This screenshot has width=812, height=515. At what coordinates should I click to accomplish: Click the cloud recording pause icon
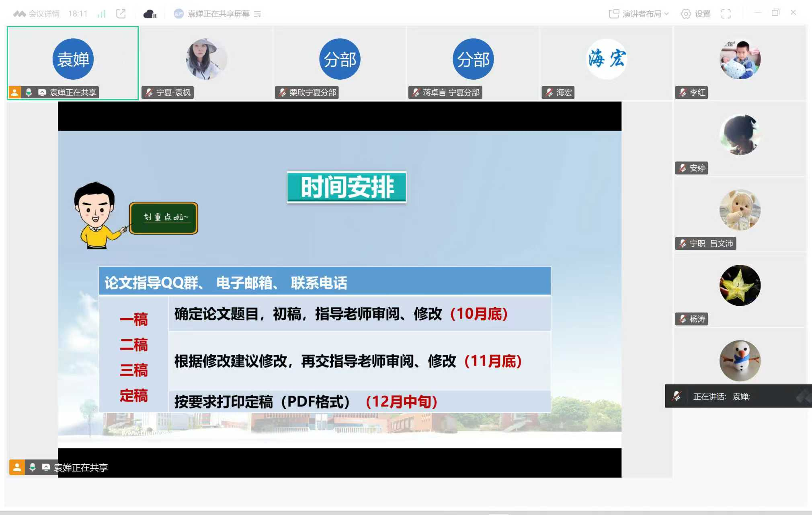[150, 14]
